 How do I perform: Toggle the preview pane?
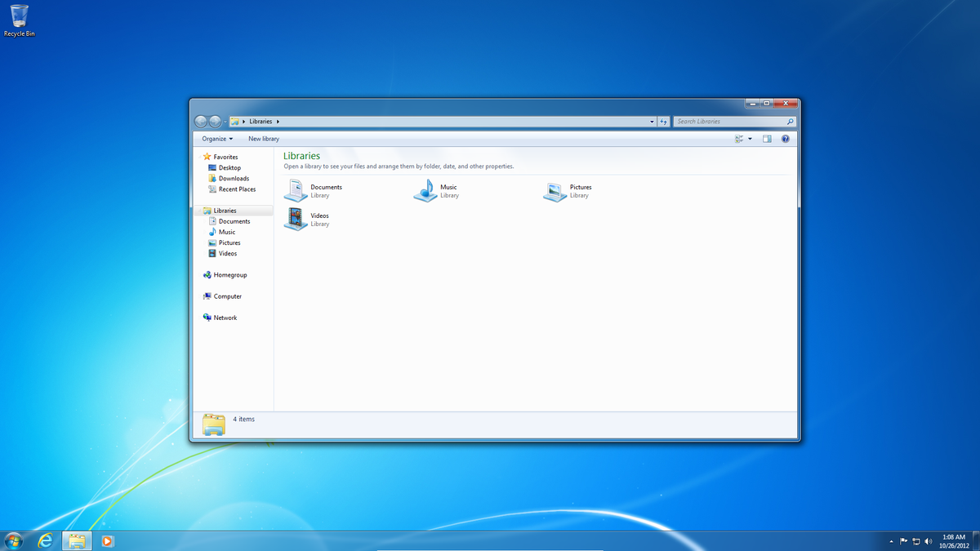tap(767, 138)
